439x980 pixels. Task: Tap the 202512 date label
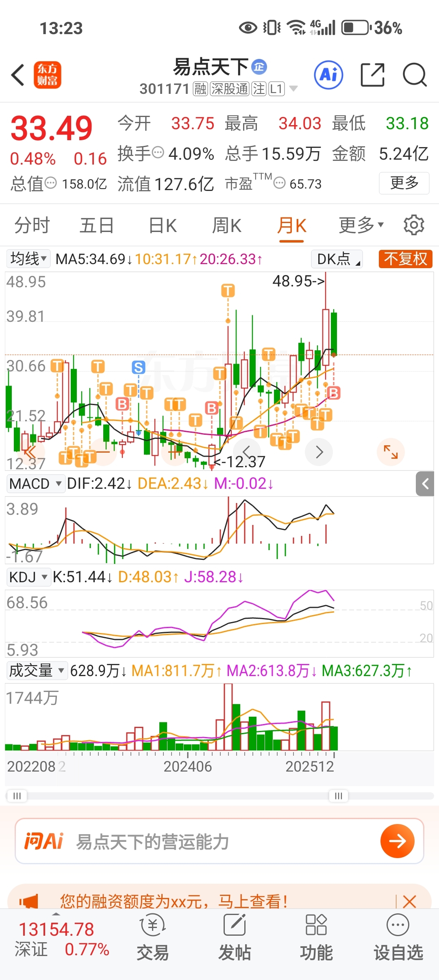[309, 766]
